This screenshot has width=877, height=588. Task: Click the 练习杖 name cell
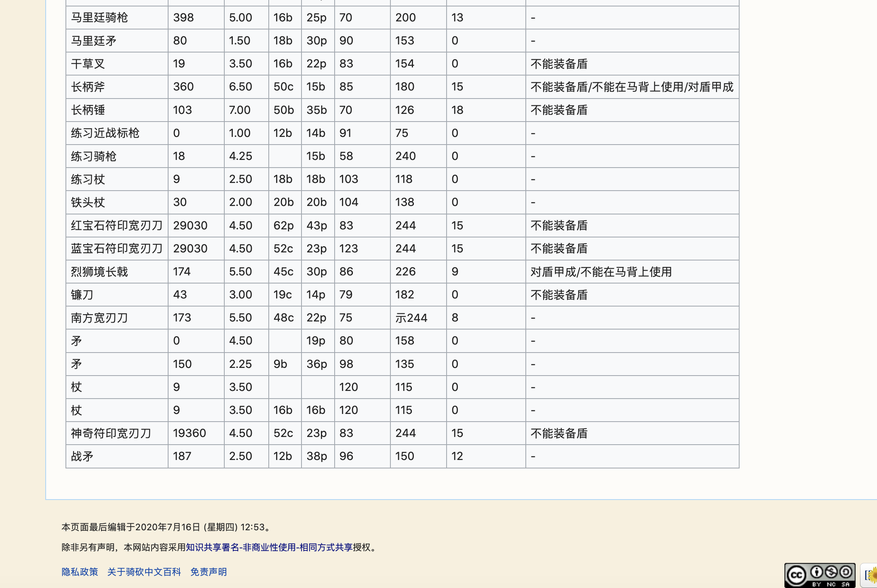point(117,179)
